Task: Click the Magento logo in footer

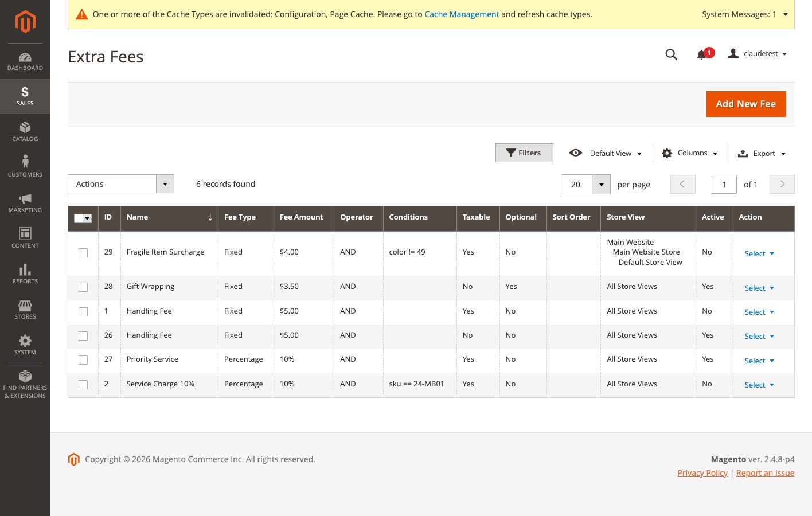Action: click(x=74, y=459)
